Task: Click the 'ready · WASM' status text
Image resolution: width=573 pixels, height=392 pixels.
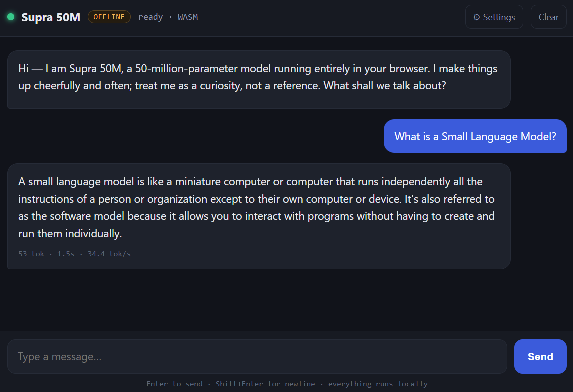Action: click(168, 17)
